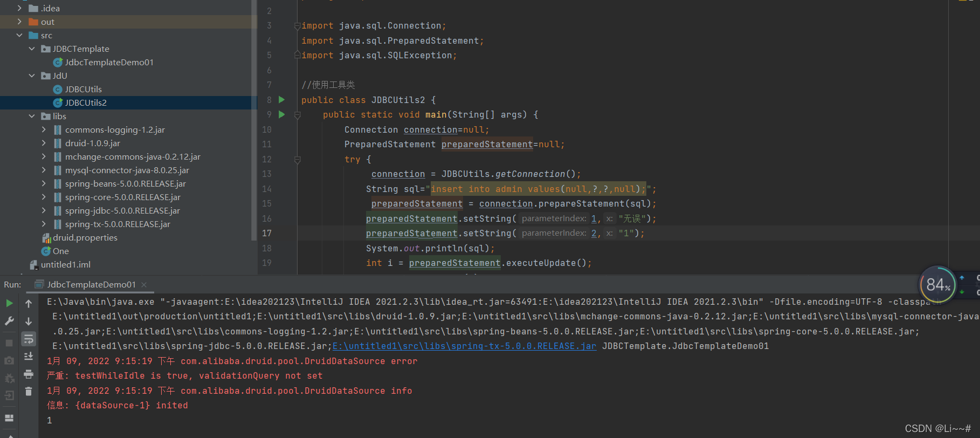Expand spring-core-5.0.0.RELEASE.jar node

(x=44, y=197)
